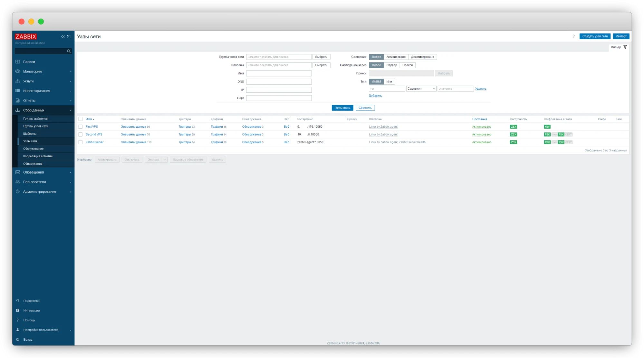Click the sidebar kiosk mode icon
The image size is (644, 358).
pyautogui.click(x=69, y=37)
